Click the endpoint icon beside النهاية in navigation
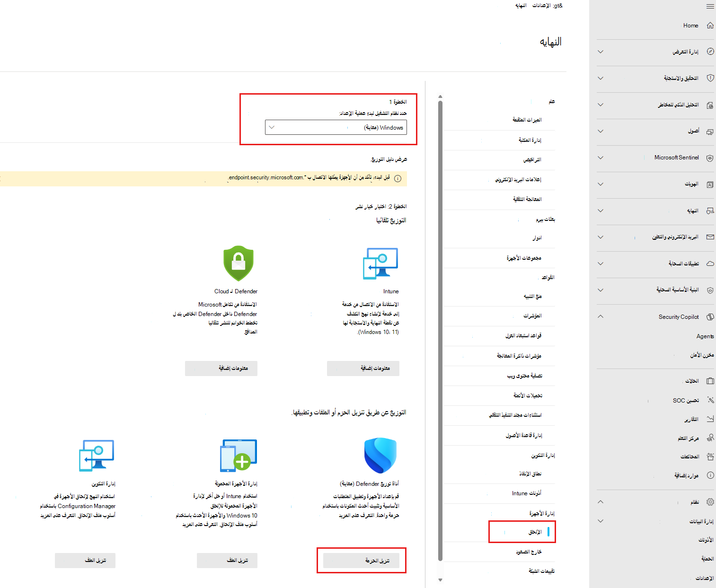 click(x=710, y=211)
